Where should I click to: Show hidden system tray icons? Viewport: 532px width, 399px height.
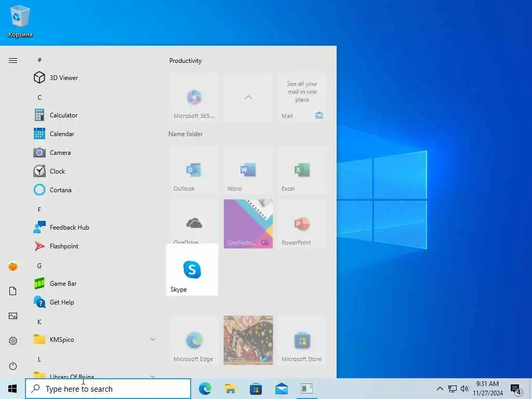(x=440, y=389)
